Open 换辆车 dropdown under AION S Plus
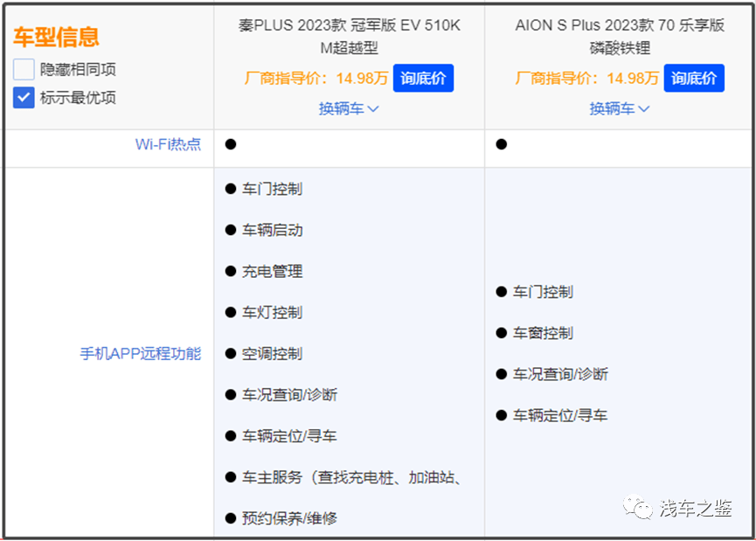756x541 pixels. (620, 109)
